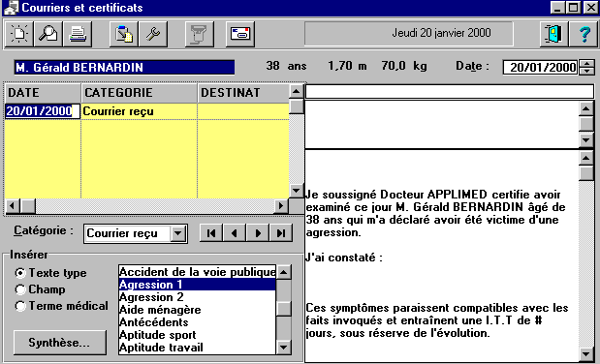Jump to last record navigation button
Screen dimensions: 600x364
[x=281, y=233]
